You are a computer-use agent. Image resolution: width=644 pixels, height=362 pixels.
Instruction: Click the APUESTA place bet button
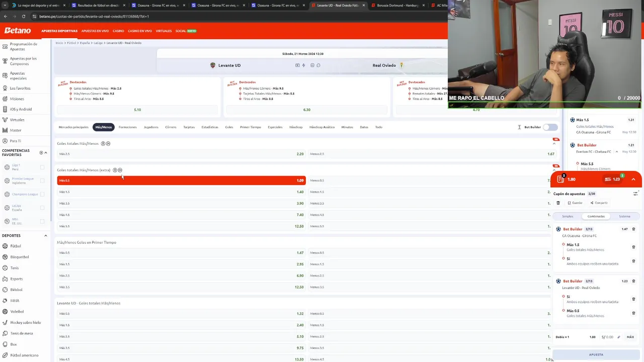[x=596, y=354]
